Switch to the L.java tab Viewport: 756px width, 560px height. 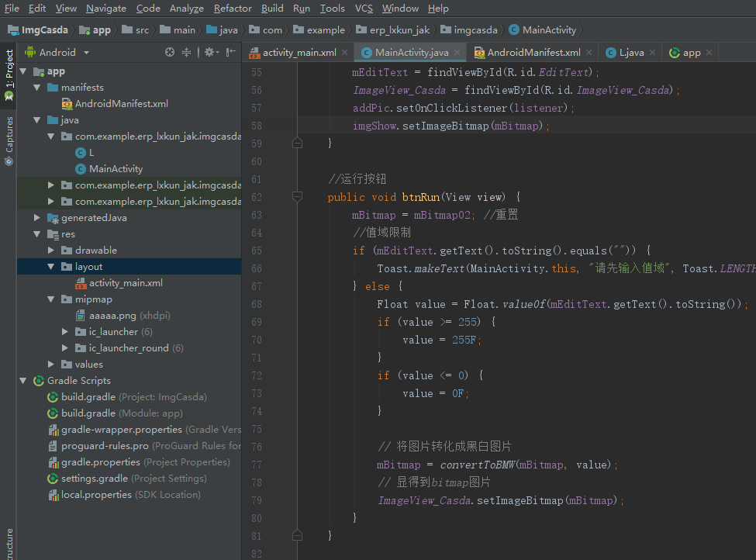click(x=632, y=53)
